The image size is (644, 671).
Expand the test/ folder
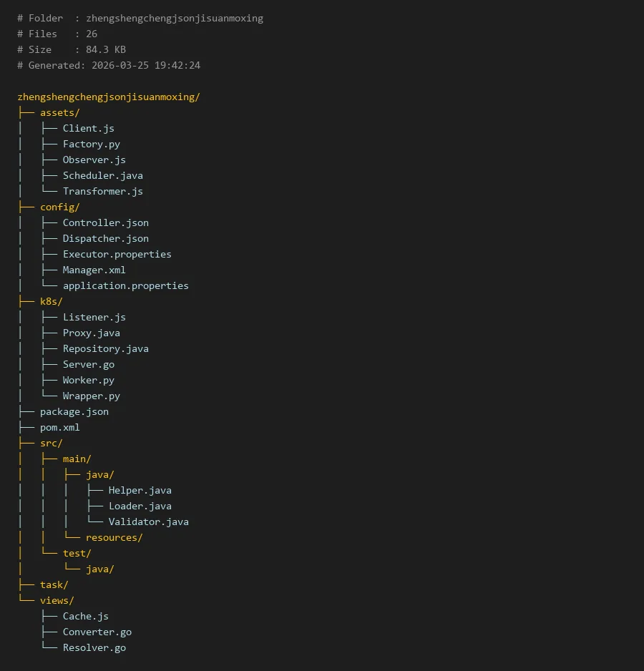pos(77,553)
